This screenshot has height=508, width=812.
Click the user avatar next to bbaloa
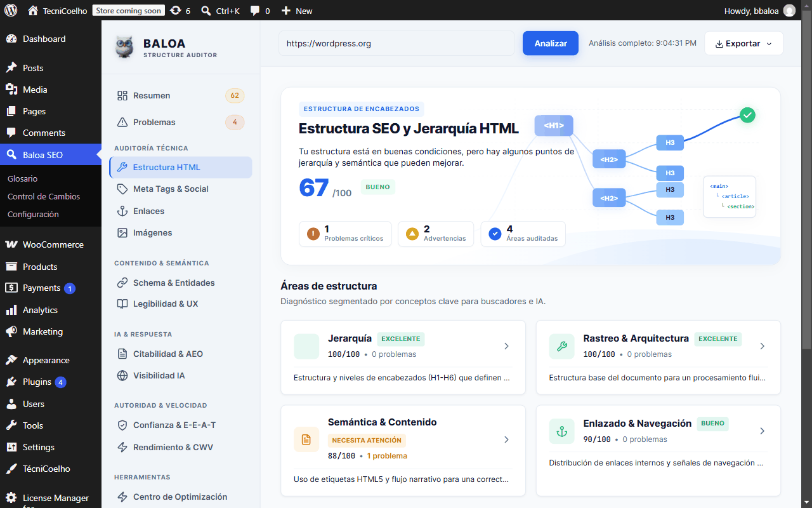click(789, 10)
